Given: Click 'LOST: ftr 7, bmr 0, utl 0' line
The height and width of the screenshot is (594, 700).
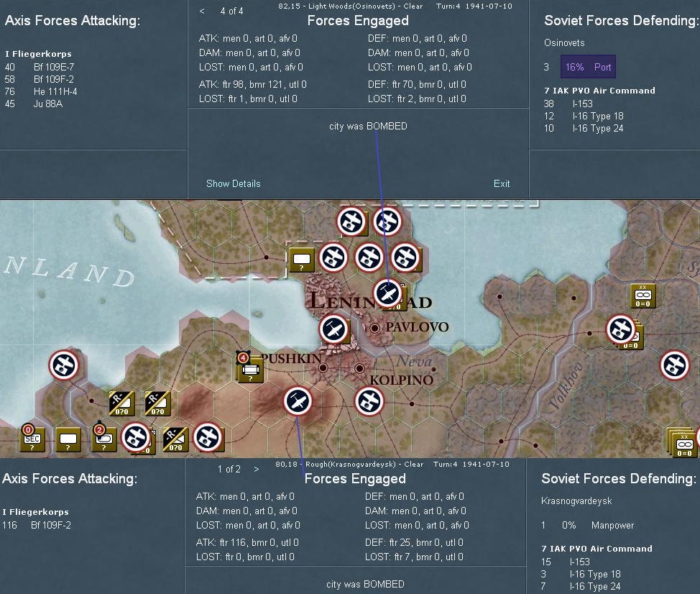Looking at the screenshot, I should [x=414, y=557].
